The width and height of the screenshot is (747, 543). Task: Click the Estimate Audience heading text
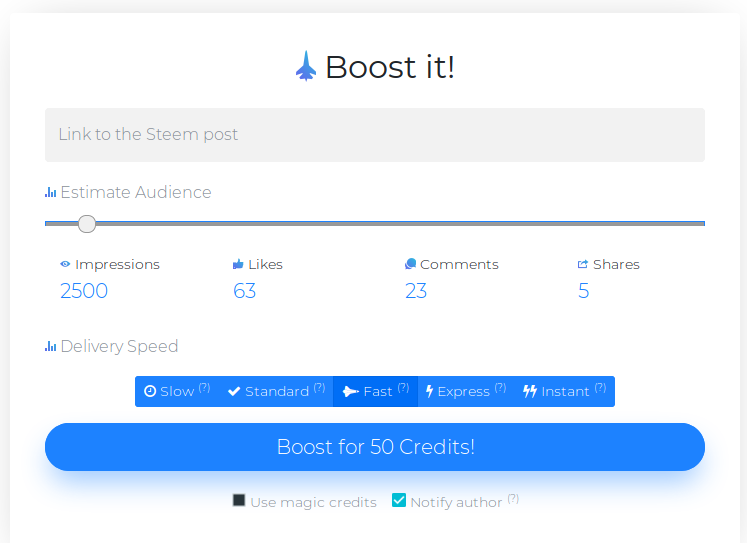[x=136, y=192]
